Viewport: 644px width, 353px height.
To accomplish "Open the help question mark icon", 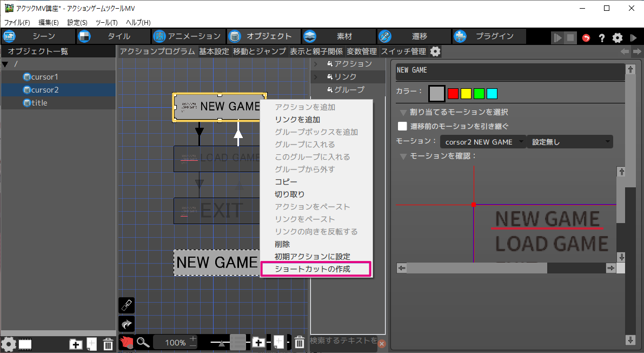I will [x=601, y=38].
